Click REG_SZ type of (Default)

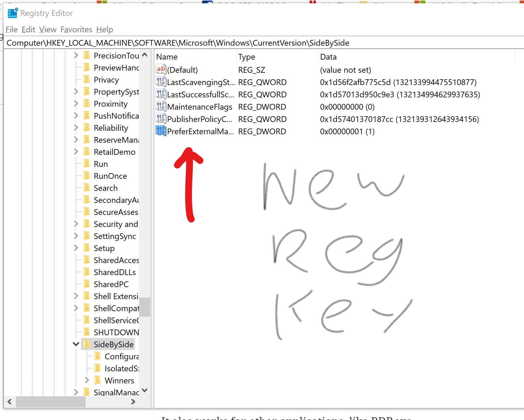pos(251,70)
